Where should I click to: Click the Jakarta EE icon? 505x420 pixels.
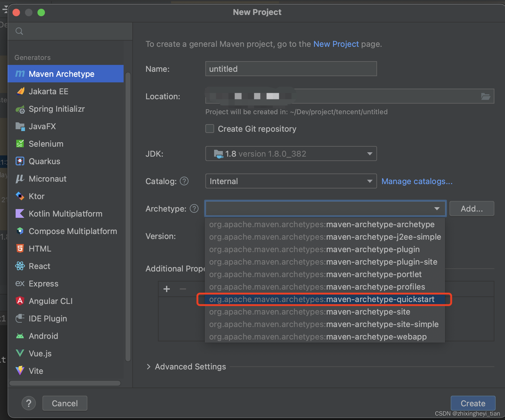click(20, 91)
